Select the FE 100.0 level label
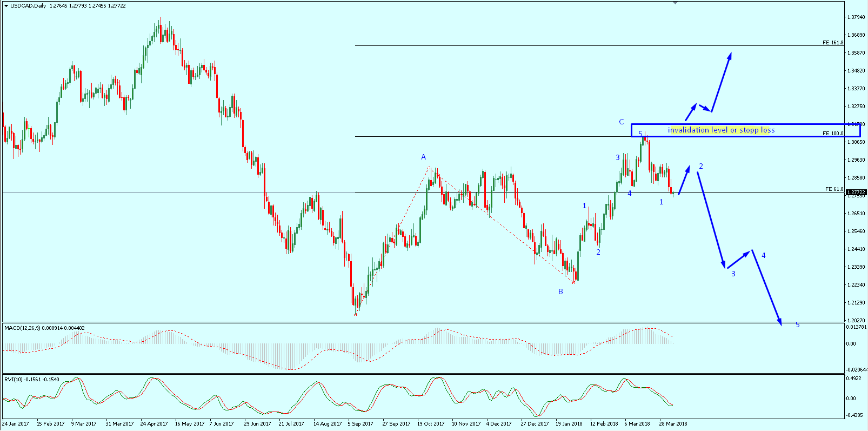This screenshot has height=431, width=868. pos(833,134)
